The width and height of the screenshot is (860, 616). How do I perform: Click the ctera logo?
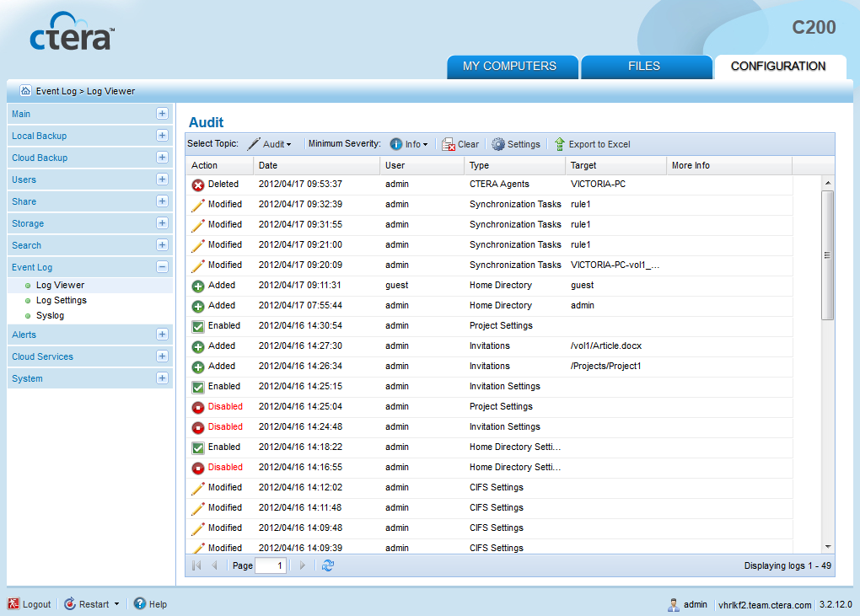[72, 32]
